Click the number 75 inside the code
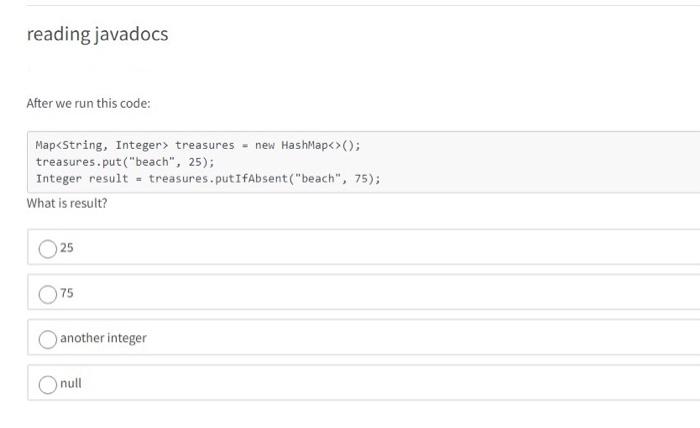700x428 pixels. click(362, 179)
